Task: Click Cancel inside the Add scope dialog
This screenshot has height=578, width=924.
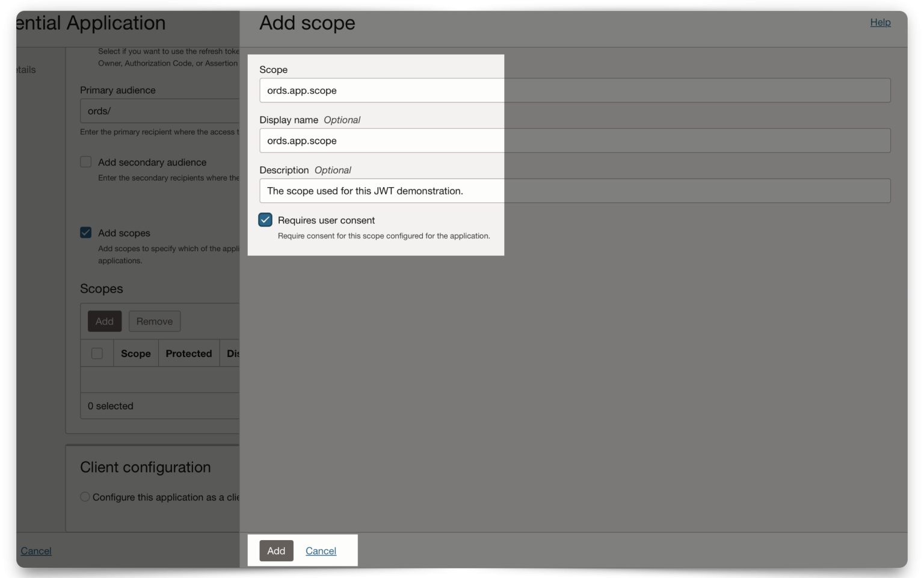Action: [x=321, y=550]
